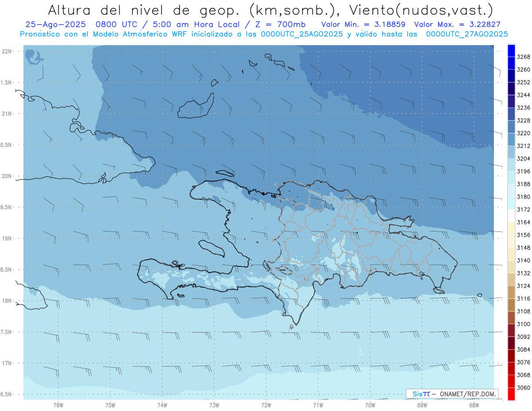Click the 69W longitude axis label
Screen dimensions: 532x411
(x=422, y=405)
